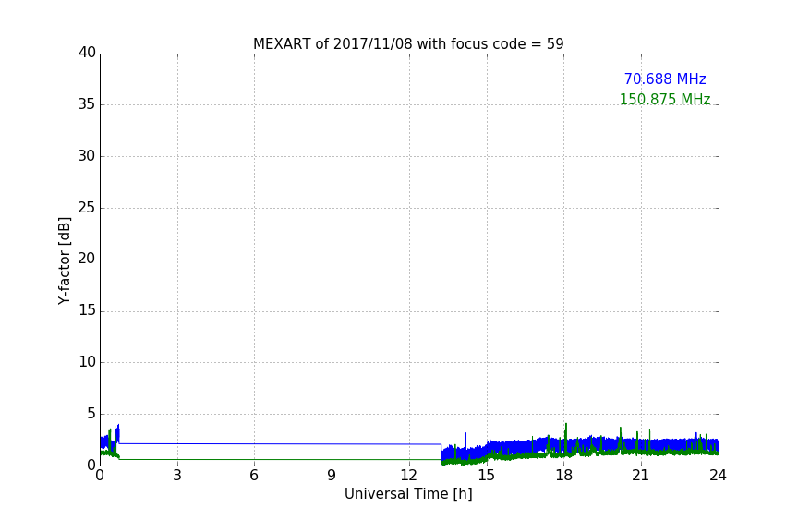
Task: Click the y-axis tick label 40
Action: (87, 53)
